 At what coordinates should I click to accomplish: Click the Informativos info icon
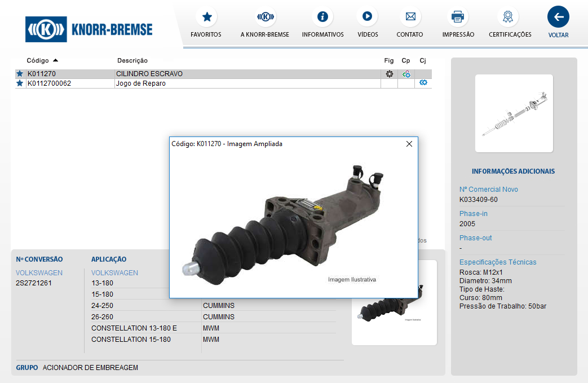tap(322, 17)
